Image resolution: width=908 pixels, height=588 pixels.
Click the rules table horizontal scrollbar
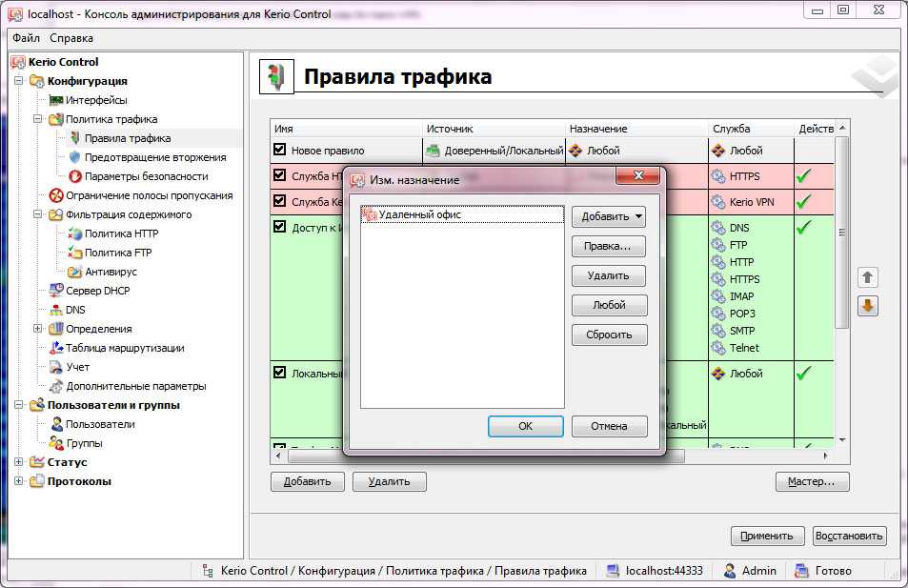487,456
